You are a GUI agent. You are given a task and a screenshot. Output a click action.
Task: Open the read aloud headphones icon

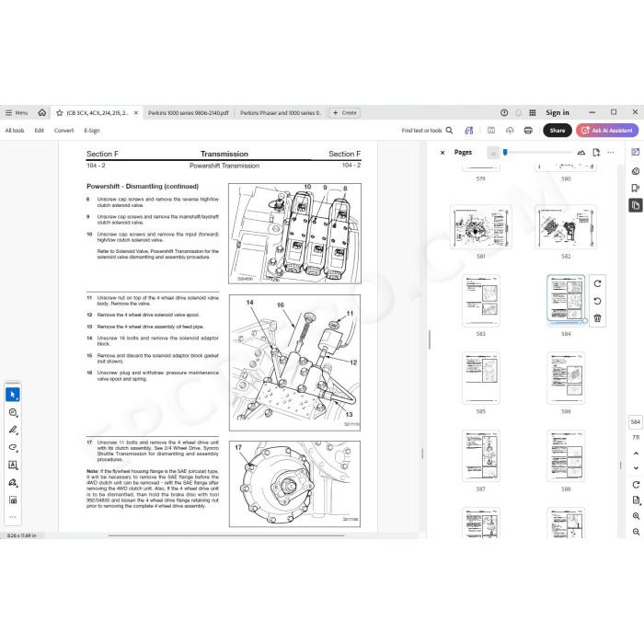click(469, 131)
